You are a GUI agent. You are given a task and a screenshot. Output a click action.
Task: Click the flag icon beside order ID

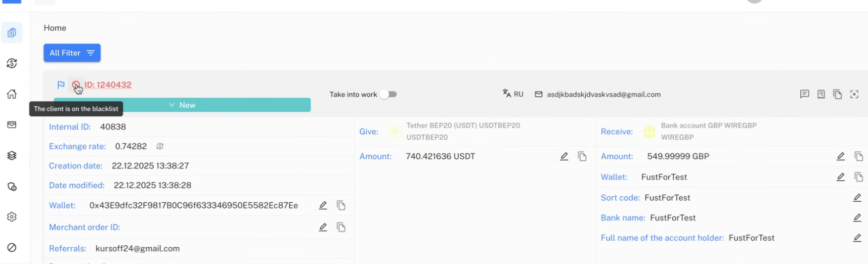[x=61, y=85]
